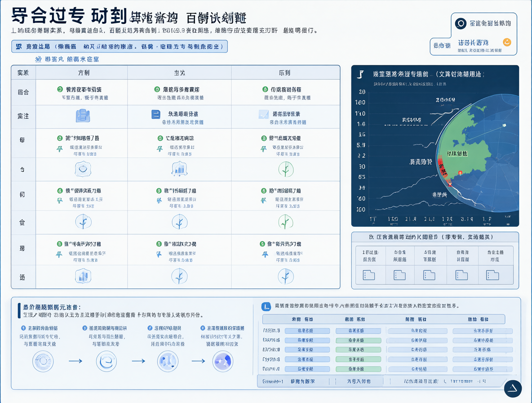Click the dark ring icon in the top-right card
Viewport: 532px width, 403px height.
461,23
